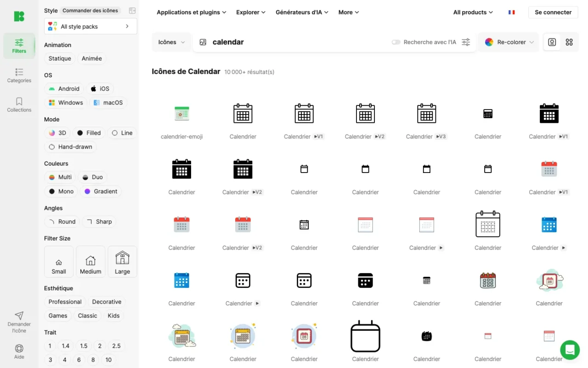Open the Aide help icon
This screenshot has width=588, height=368.
pos(19,348)
